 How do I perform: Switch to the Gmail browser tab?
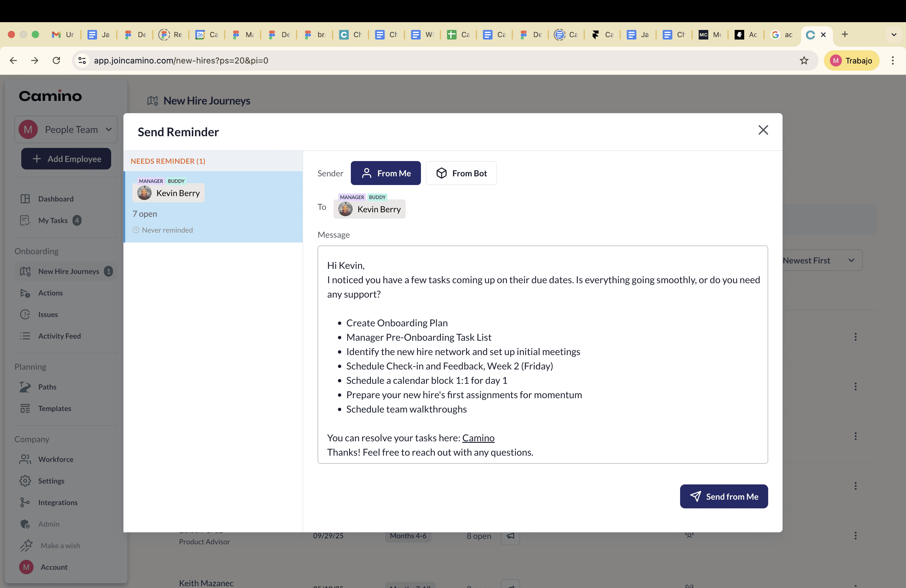point(62,35)
